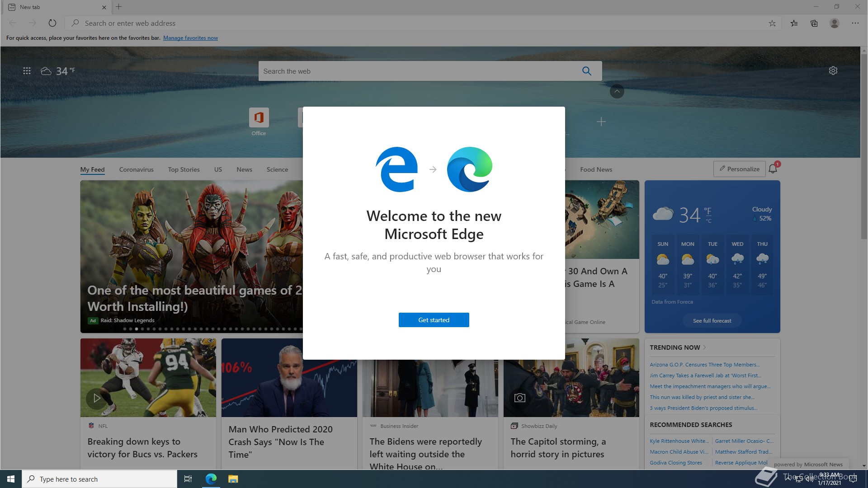The image size is (868, 488).
Task: Open Windows Start menu
Action: coord(11,479)
